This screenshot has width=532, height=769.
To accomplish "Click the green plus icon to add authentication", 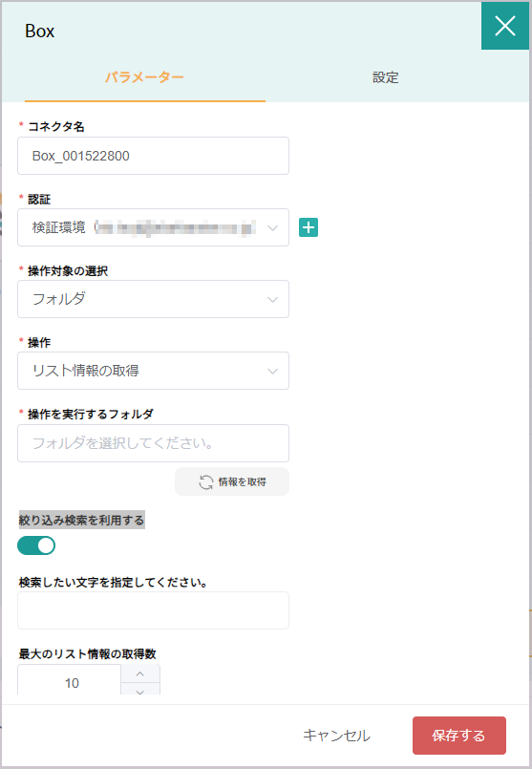I will tap(309, 227).
